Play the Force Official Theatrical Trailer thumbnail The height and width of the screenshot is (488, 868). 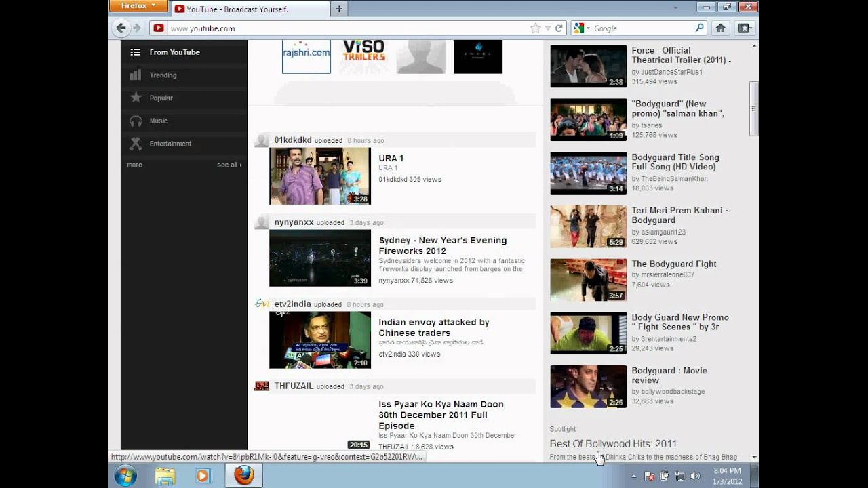588,66
